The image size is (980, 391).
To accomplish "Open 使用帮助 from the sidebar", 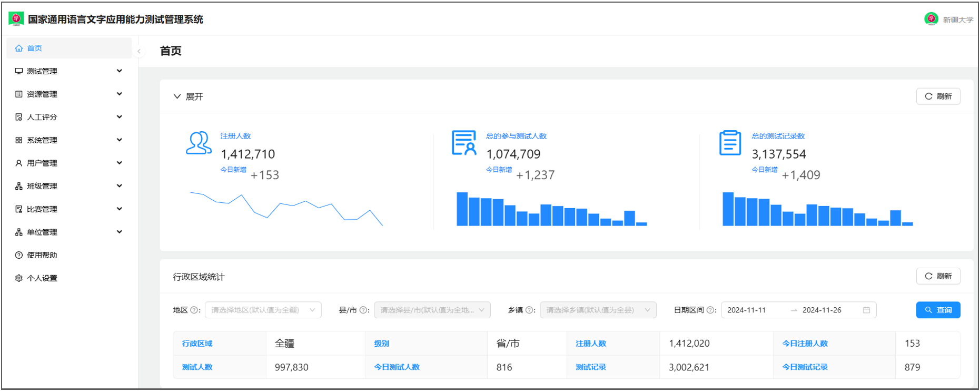I will [42, 255].
